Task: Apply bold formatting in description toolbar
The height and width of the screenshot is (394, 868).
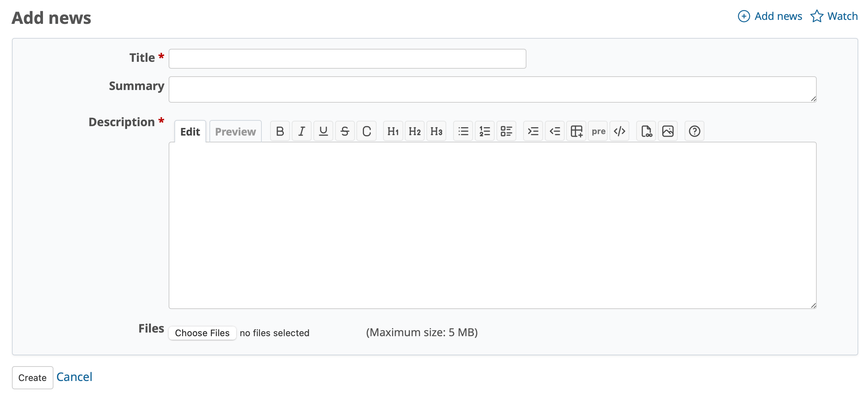Action: [x=280, y=131]
